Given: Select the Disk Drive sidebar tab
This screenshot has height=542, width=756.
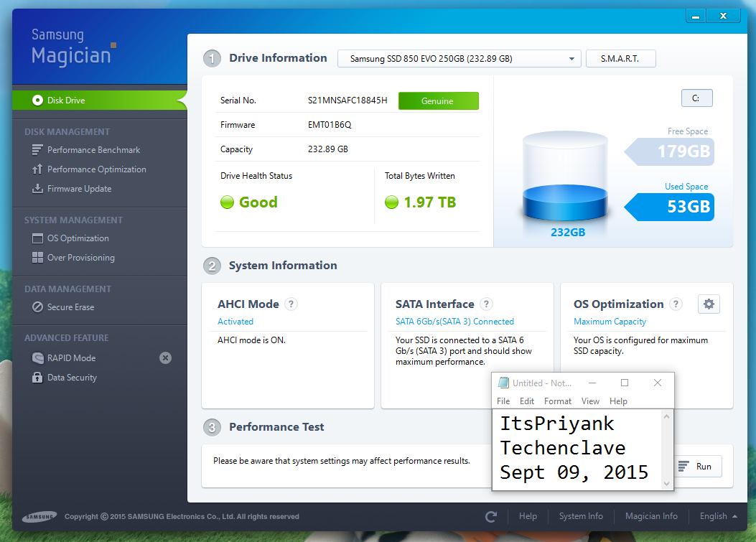Looking at the screenshot, I should (x=99, y=101).
